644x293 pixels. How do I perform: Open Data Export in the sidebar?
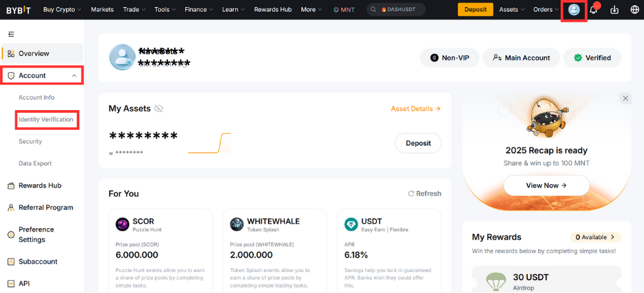pyautogui.click(x=35, y=163)
